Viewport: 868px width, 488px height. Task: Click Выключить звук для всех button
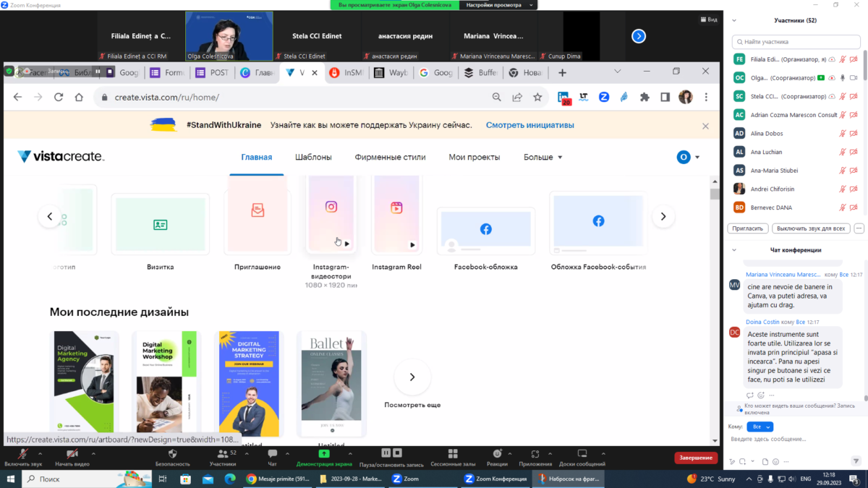click(x=811, y=228)
